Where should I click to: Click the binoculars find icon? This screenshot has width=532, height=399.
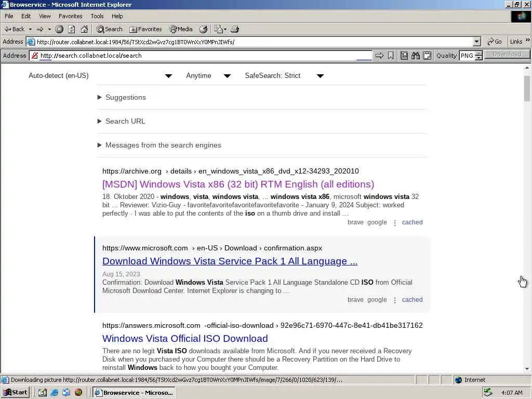(x=416, y=56)
